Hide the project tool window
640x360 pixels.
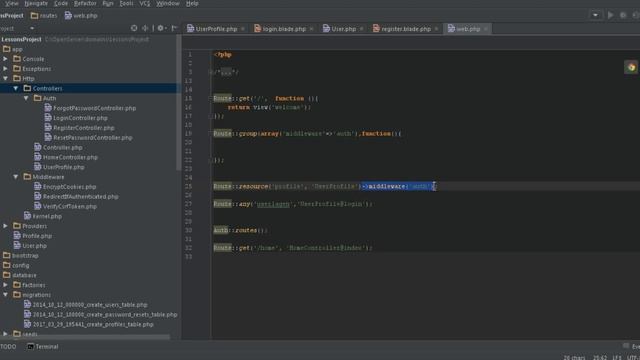[x=174, y=28]
